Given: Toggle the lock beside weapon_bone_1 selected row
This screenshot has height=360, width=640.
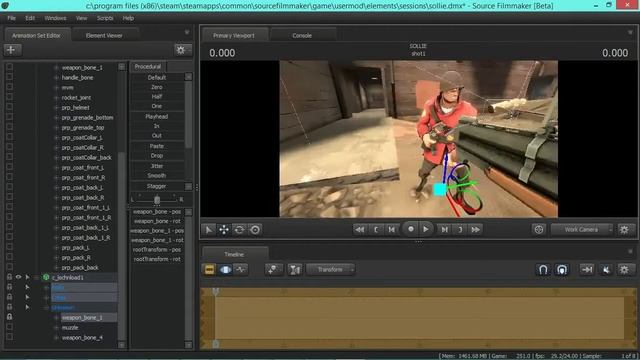Looking at the screenshot, I should tap(9, 317).
